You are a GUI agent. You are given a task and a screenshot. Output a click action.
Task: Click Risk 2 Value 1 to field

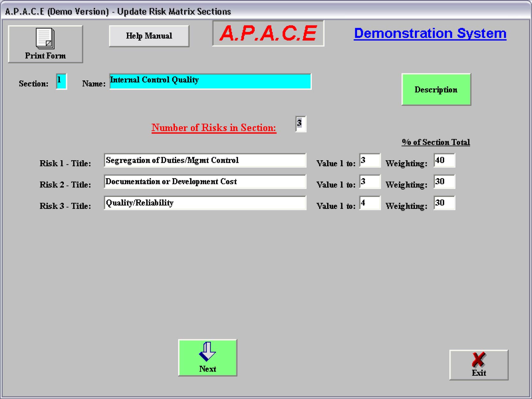pyautogui.click(x=370, y=182)
